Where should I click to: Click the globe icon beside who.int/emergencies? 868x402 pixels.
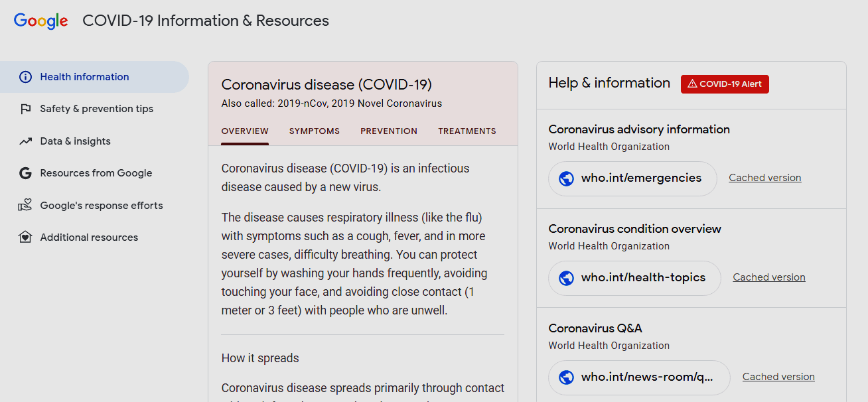pos(566,178)
